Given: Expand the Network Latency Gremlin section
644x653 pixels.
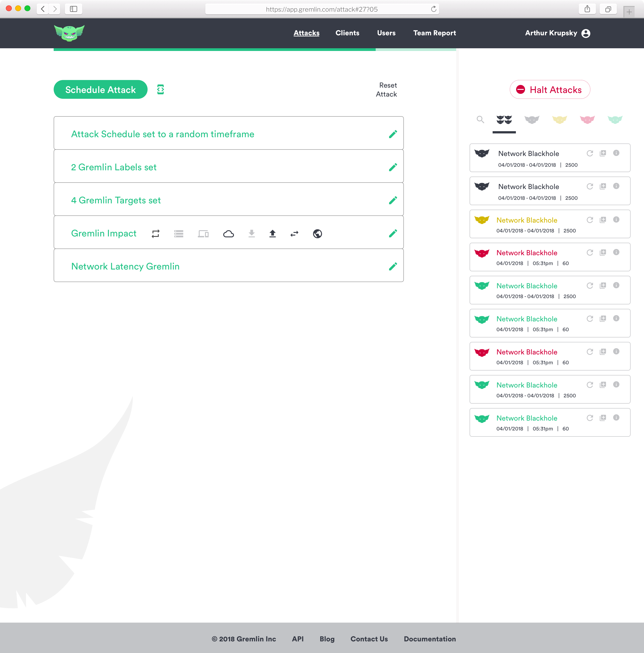Looking at the screenshot, I should (x=229, y=266).
